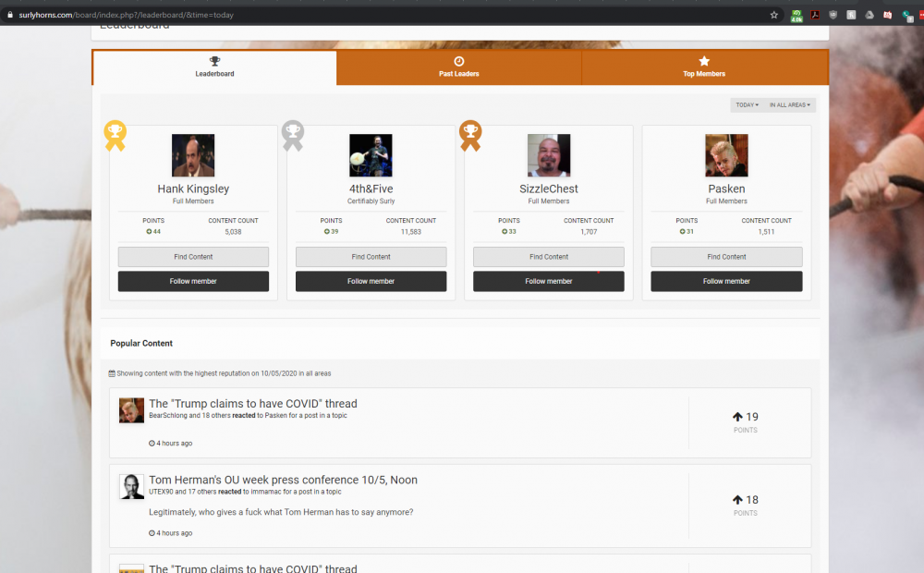Click Find Content for 4th&Five
924x573 pixels.
coord(371,257)
